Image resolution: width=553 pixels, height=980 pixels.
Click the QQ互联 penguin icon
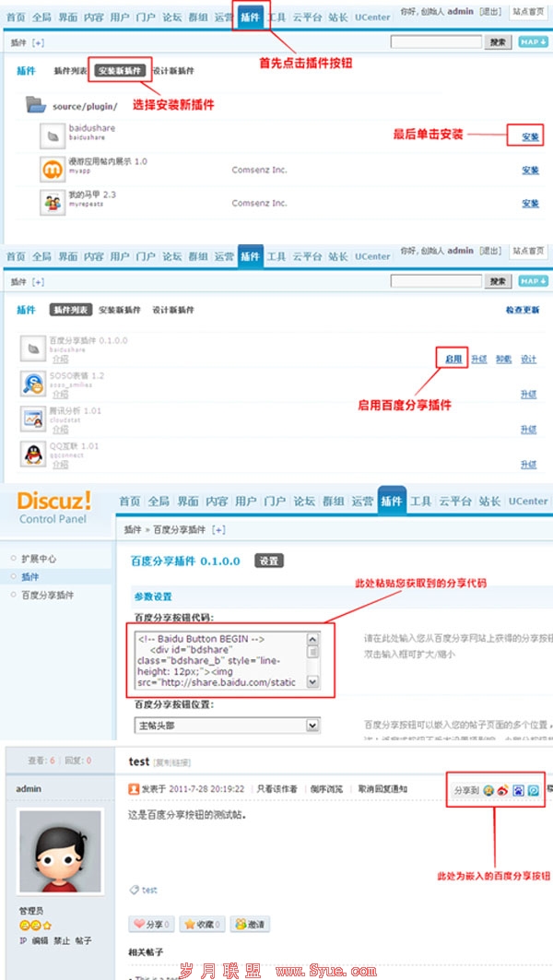point(34,453)
